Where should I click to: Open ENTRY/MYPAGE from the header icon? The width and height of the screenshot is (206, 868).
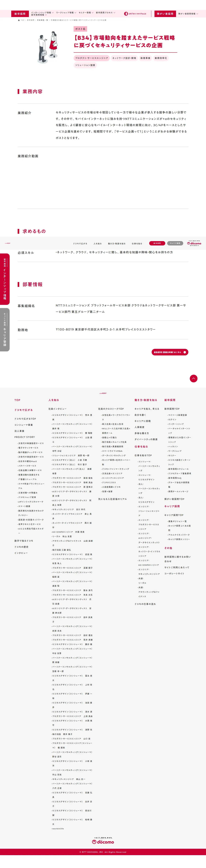coord(135,14)
